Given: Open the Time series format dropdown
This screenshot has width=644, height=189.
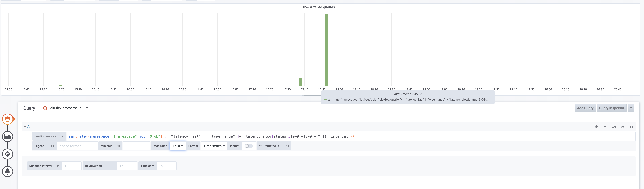Looking at the screenshot, I should click(x=214, y=146).
